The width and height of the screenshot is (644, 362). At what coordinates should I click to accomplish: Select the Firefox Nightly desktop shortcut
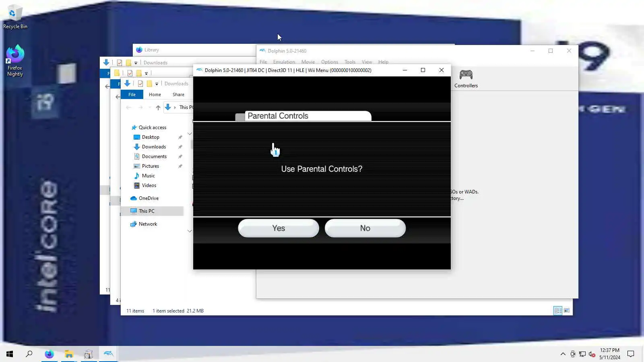pyautogui.click(x=15, y=61)
